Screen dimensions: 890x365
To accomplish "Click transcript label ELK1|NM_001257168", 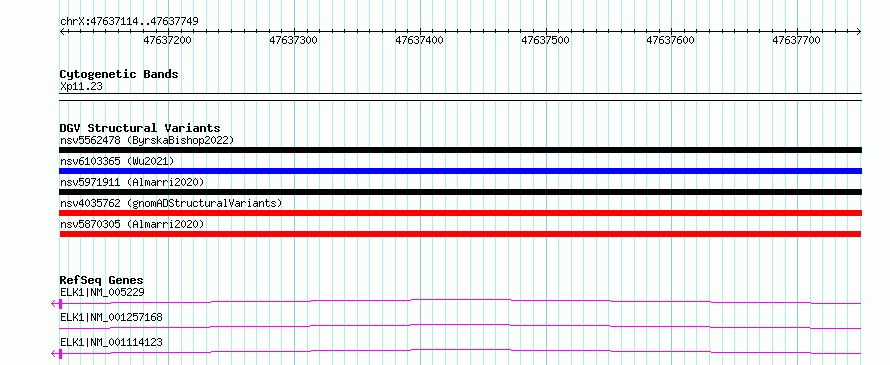I will point(111,317).
